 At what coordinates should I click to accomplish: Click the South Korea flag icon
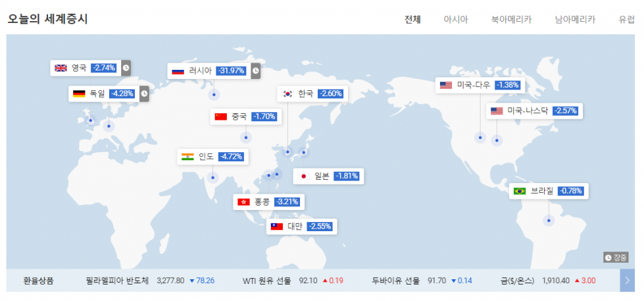tap(288, 94)
